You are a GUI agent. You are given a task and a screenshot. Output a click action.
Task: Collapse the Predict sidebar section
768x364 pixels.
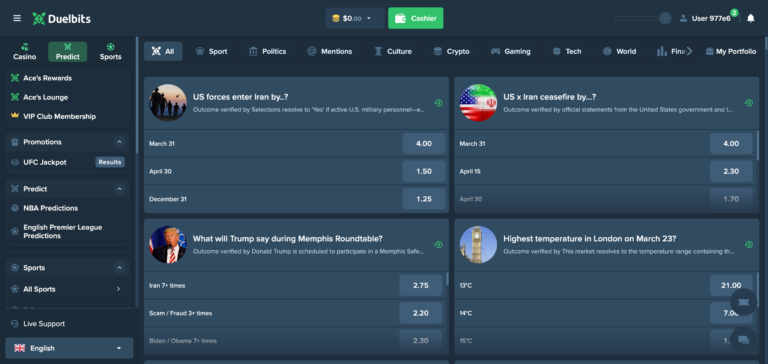point(119,189)
